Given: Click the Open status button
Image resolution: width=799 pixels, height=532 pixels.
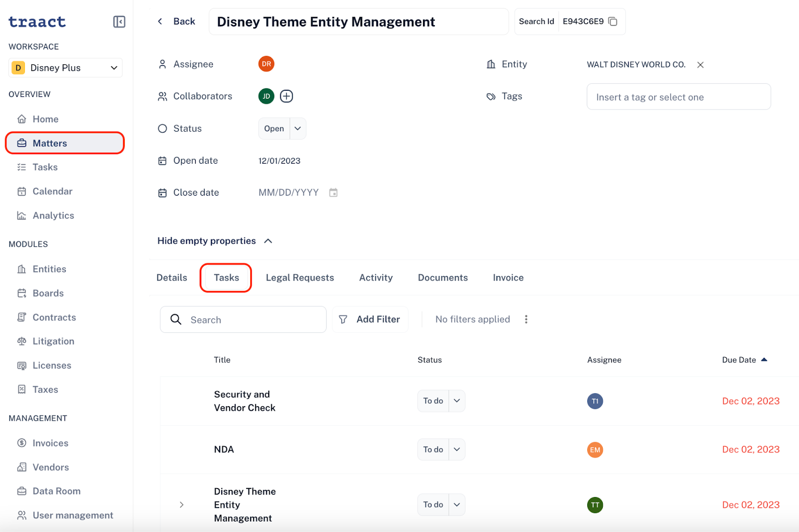Looking at the screenshot, I should coord(274,129).
